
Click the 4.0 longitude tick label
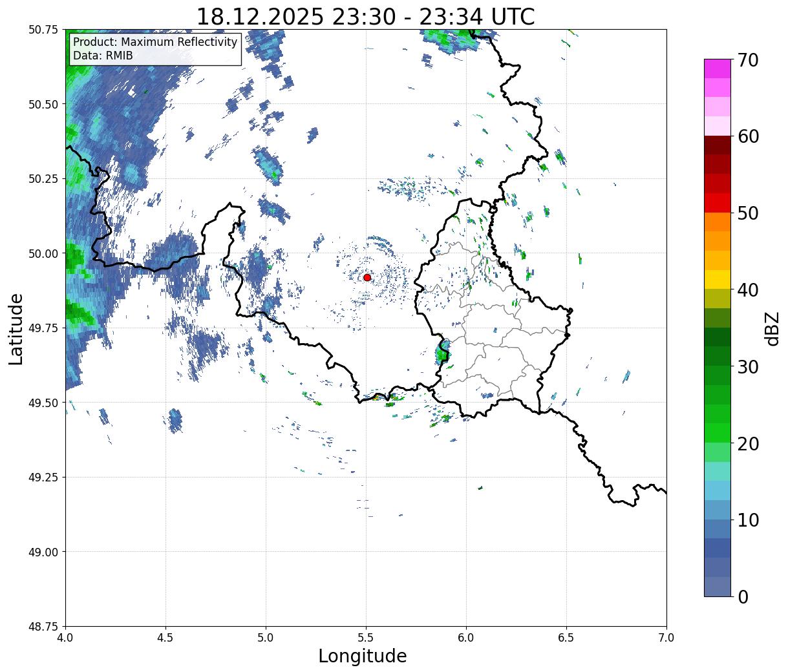(x=65, y=637)
